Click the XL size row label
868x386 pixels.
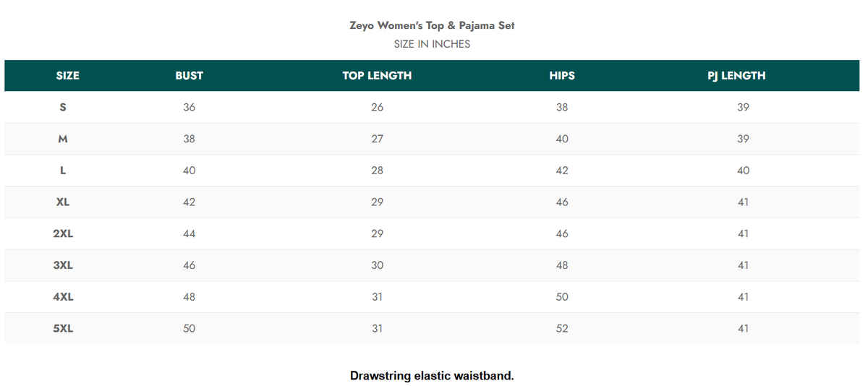point(63,202)
